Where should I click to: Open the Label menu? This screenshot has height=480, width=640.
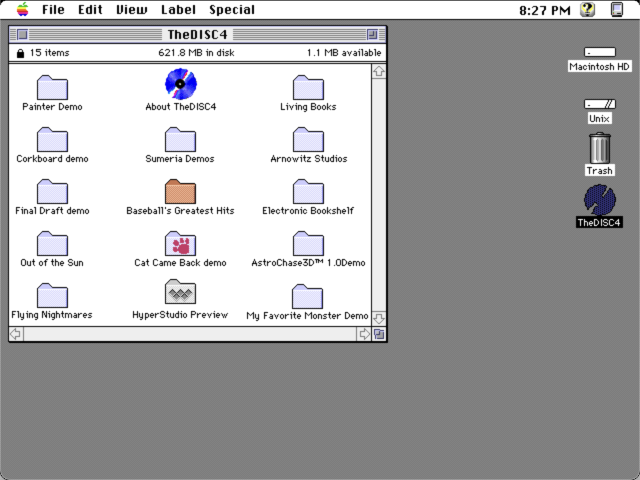178,9
